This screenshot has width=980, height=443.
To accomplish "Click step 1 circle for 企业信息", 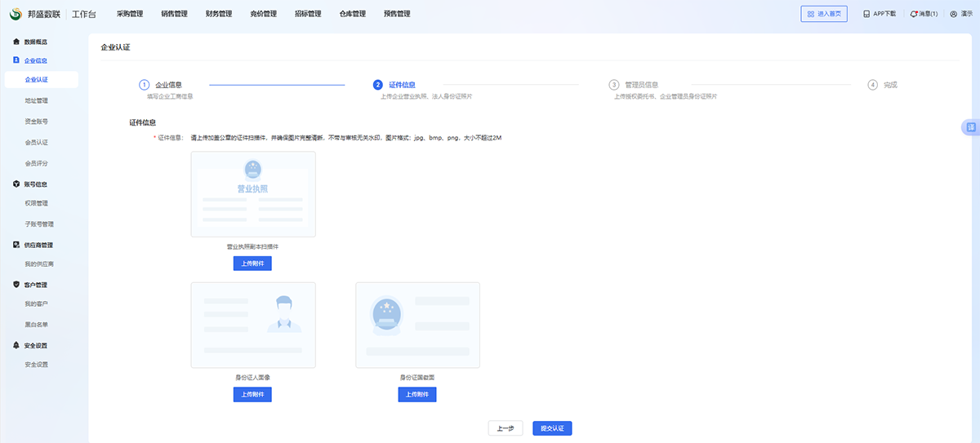I will (144, 84).
